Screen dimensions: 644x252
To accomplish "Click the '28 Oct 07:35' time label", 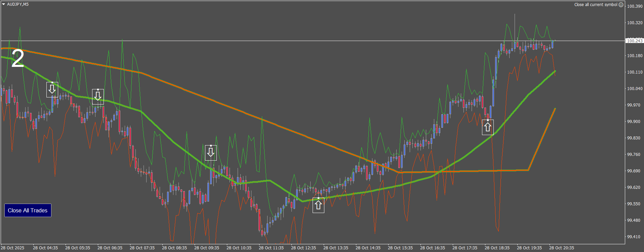I will click(142, 248).
